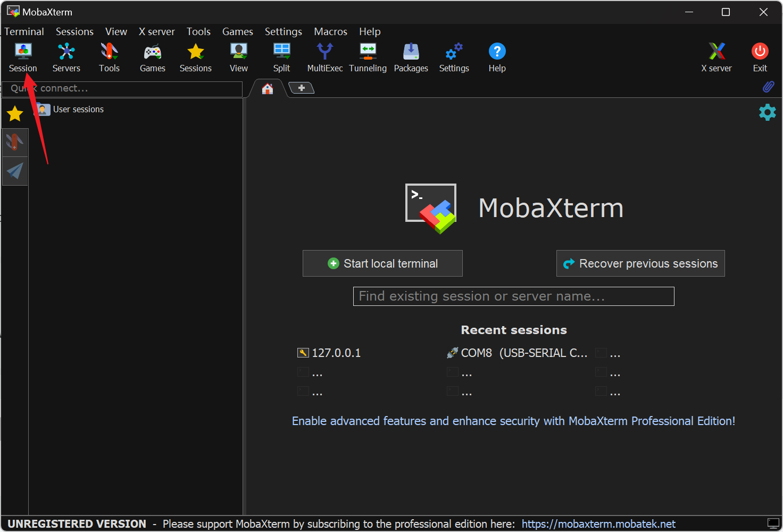Open the Tools toolbar icon

(x=109, y=57)
